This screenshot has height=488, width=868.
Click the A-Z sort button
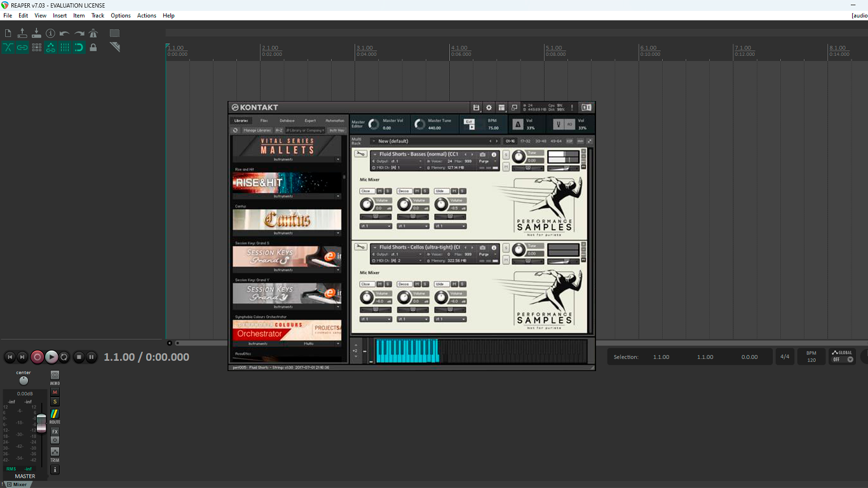(279, 130)
